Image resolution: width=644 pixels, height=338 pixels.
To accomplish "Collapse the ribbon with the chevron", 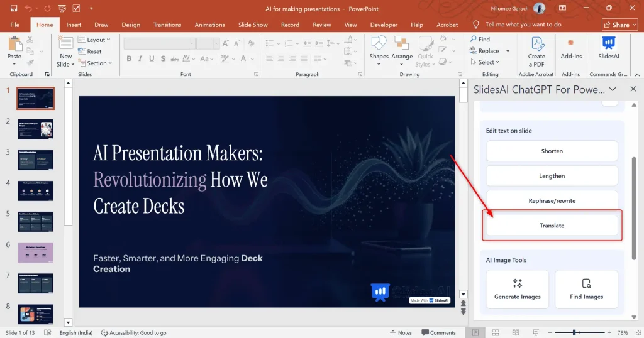I will 637,74.
